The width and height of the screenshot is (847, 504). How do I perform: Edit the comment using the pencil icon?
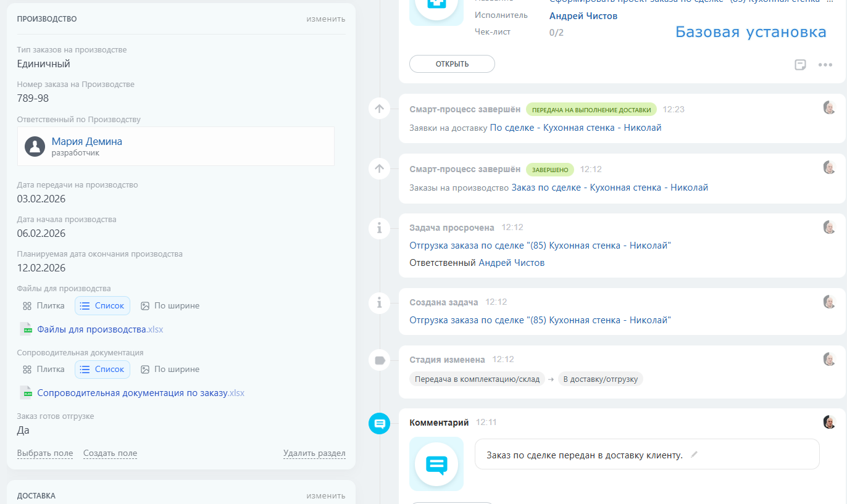(x=694, y=455)
